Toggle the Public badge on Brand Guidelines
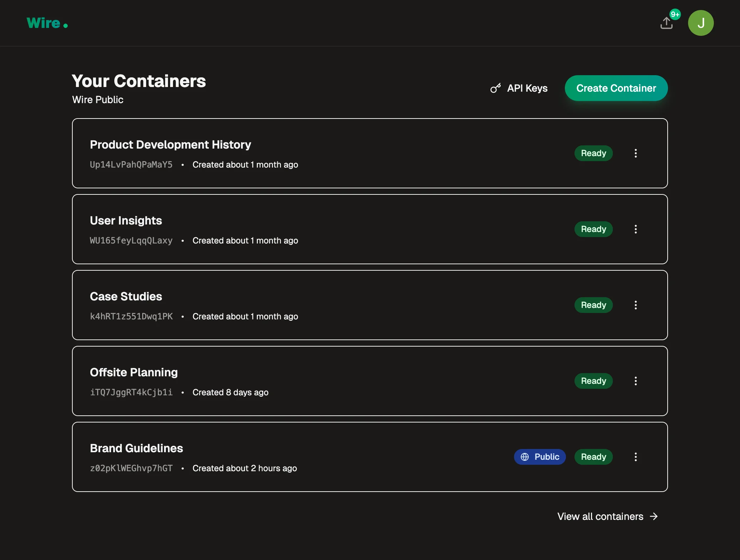 tap(540, 457)
